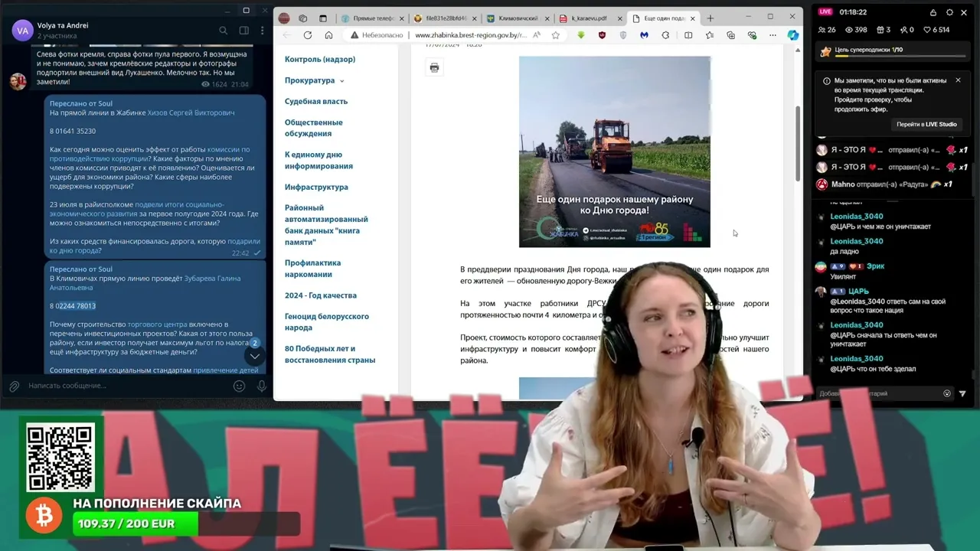The width and height of the screenshot is (980, 551).
Task: Open browser settings and more menu
Action: click(x=773, y=35)
